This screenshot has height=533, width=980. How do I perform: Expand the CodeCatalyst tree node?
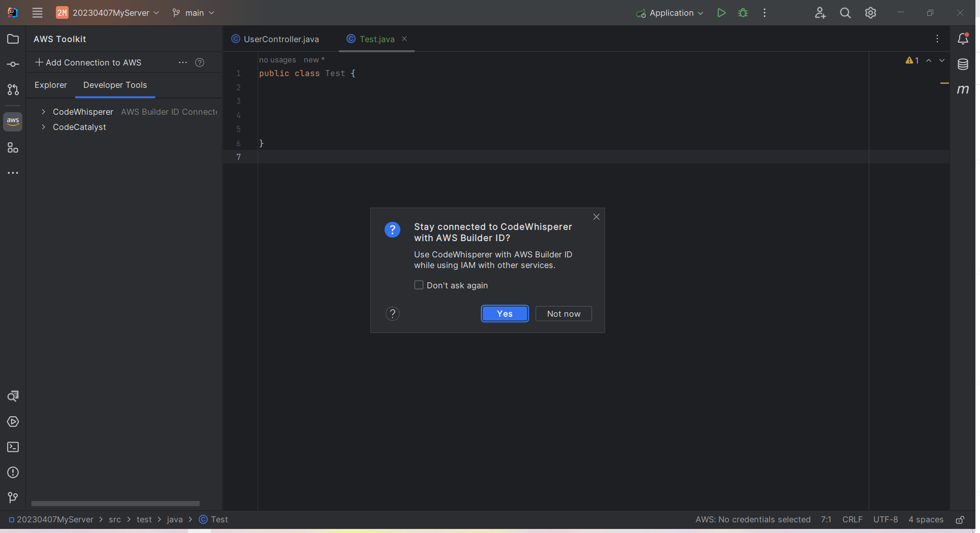point(44,127)
